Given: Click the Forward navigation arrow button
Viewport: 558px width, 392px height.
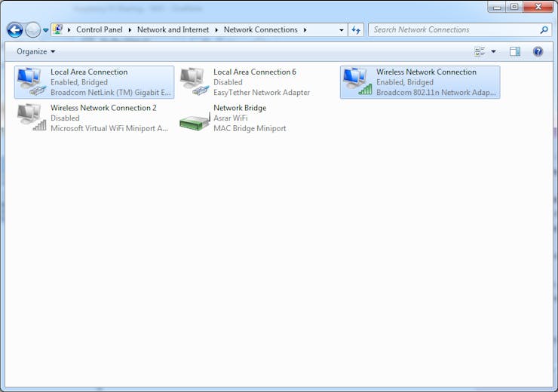Looking at the screenshot, I should (32, 30).
